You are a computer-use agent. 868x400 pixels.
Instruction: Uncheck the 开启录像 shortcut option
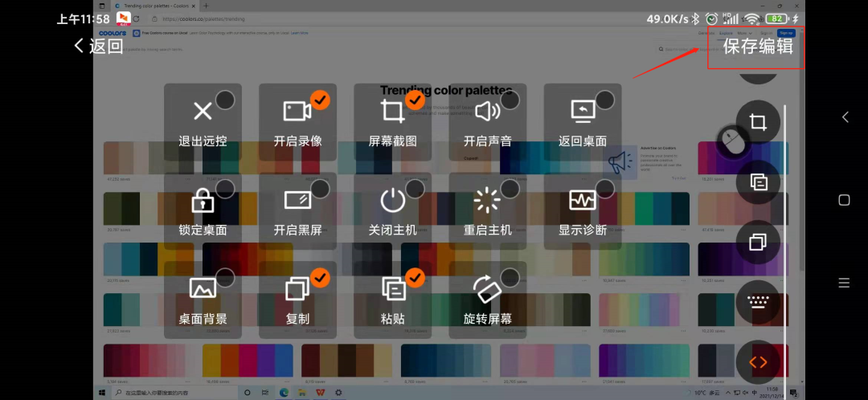320,100
